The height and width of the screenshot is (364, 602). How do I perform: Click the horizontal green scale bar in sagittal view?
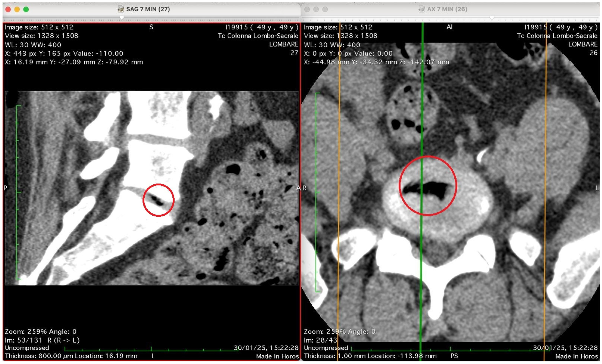151,351
